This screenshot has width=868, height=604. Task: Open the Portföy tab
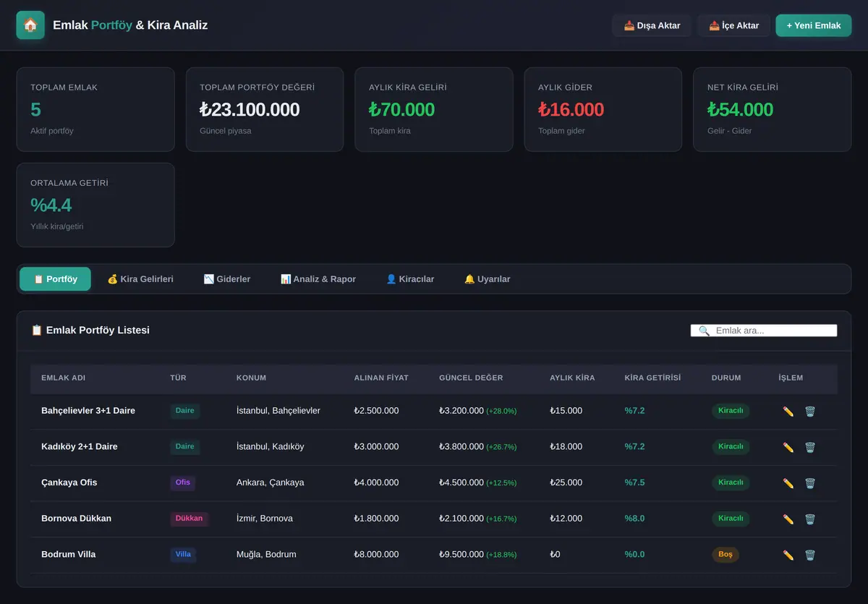(55, 279)
